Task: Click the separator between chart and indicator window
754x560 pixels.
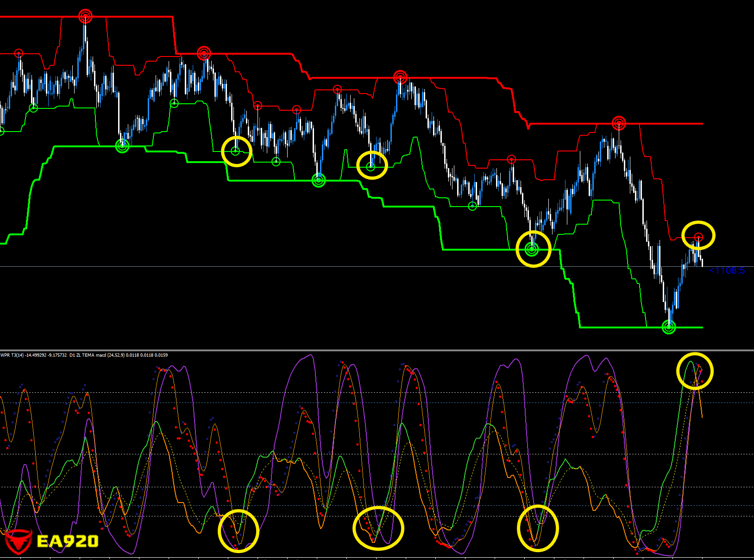Action: point(377,350)
